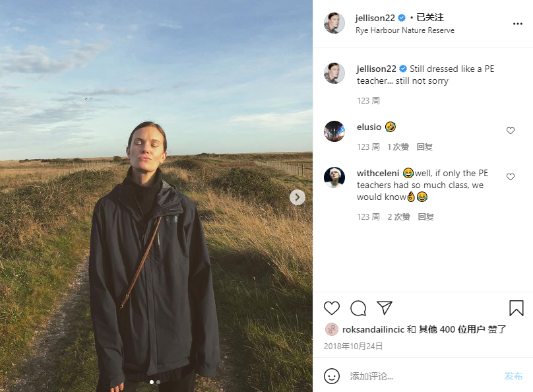
Task: Toggle the 已关注 following button
Action: tap(430, 18)
